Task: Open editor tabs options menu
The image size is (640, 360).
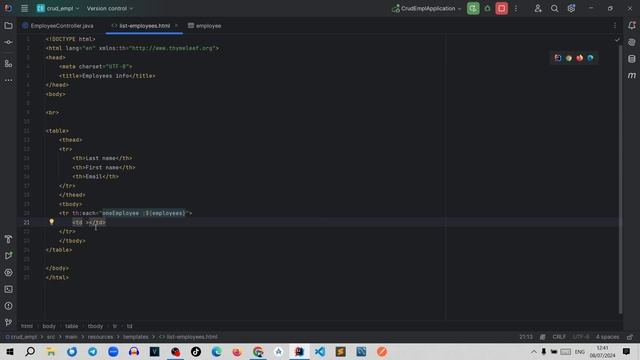Action: [615, 26]
